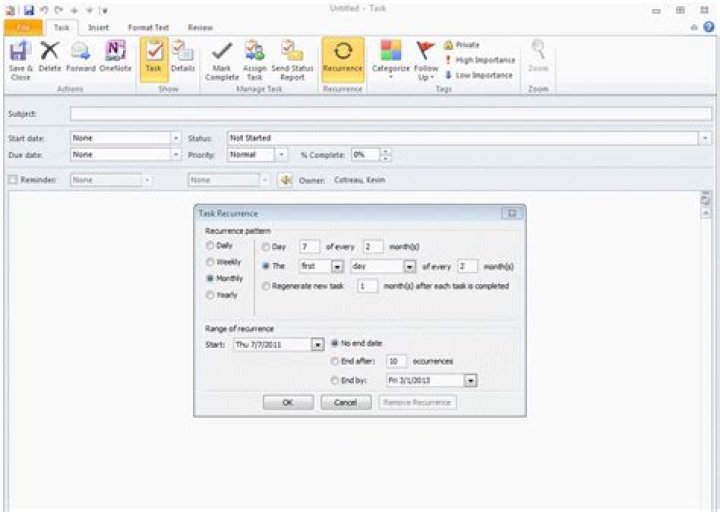Select Monthly recurrence pattern

(x=225, y=278)
